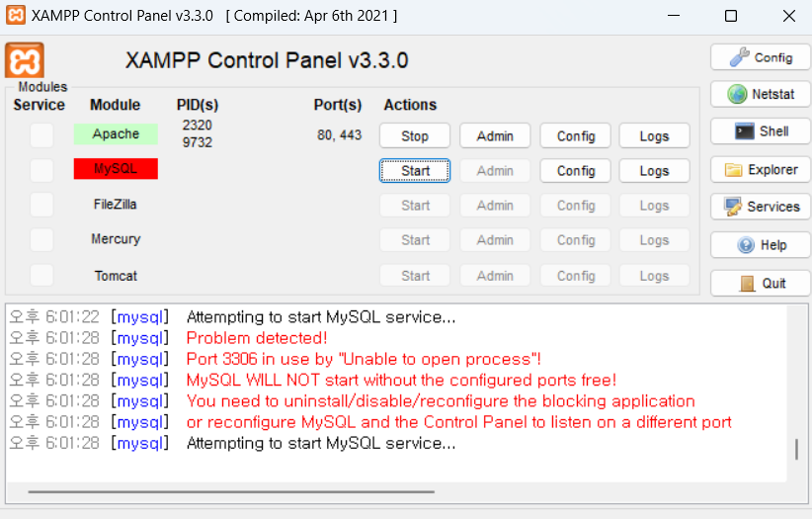Image resolution: width=812 pixels, height=519 pixels.
Task: Click the XAMPP orange logo
Action: (25, 60)
